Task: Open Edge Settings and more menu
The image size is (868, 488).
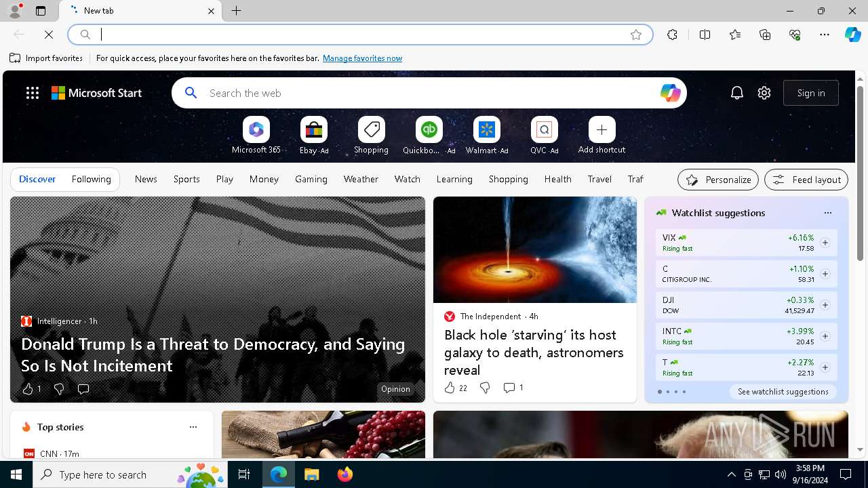Action: click(825, 35)
